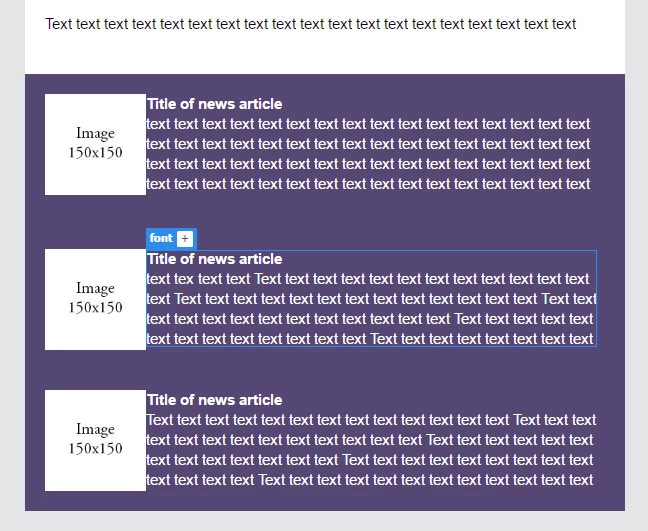
Task: Select the blue font element tag label
Action: pos(161,238)
